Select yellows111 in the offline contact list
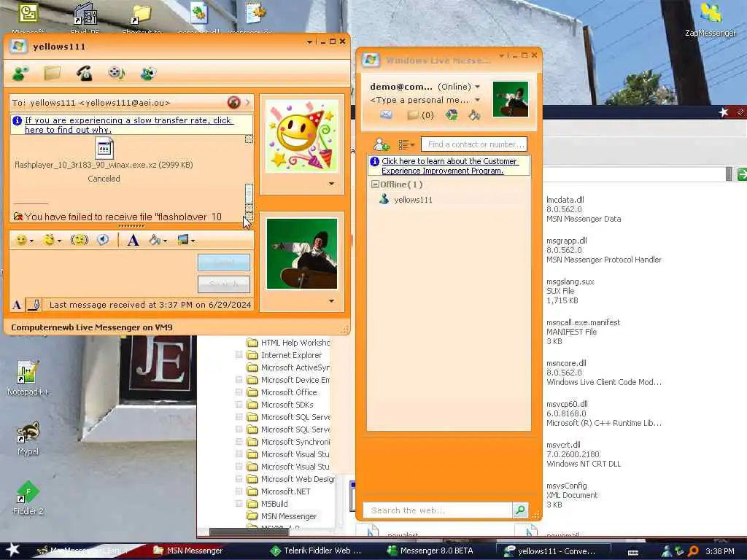 pos(413,200)
